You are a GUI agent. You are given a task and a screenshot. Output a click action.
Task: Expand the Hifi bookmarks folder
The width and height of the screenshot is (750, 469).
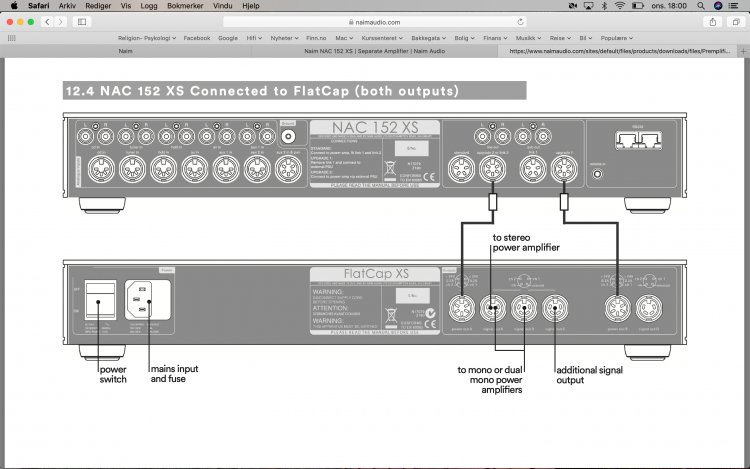pos(254,38)
